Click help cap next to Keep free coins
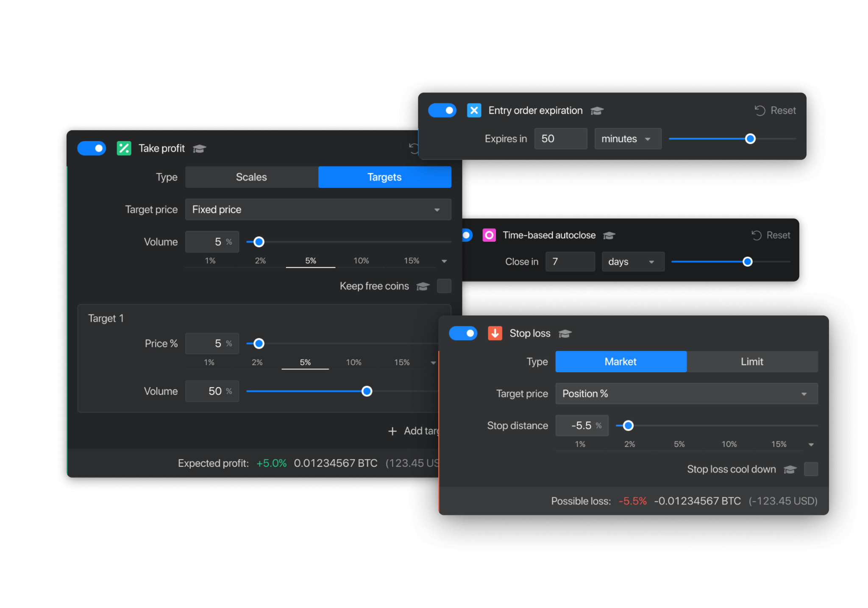868x608 pixels. [x=423, y=287]
